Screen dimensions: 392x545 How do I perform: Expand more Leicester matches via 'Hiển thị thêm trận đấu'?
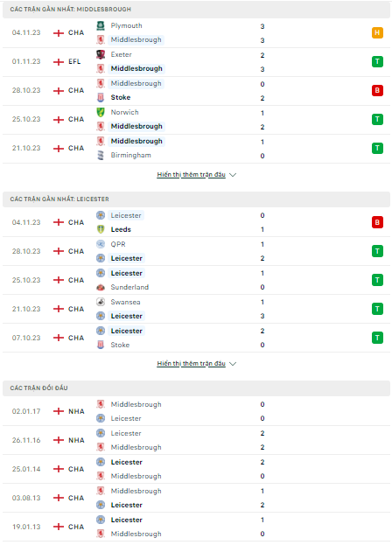click(191, 364)
